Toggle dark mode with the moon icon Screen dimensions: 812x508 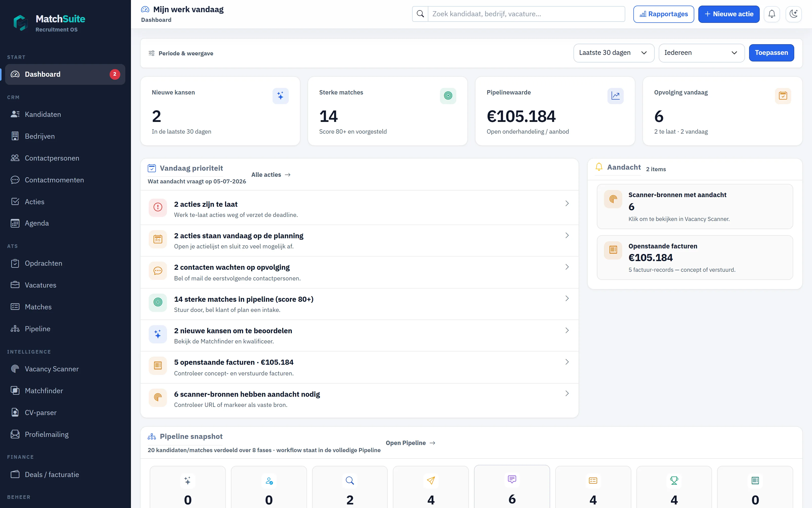(x=793, y=14)
